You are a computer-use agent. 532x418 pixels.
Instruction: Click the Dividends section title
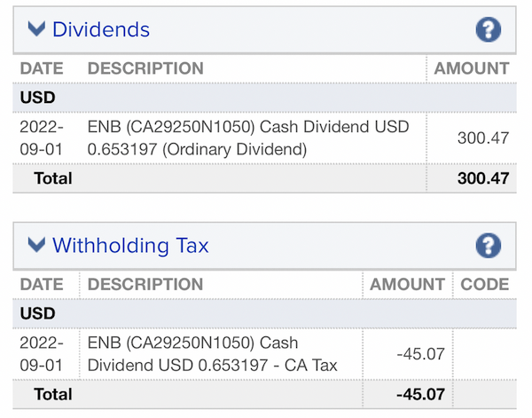click(101, 29)
